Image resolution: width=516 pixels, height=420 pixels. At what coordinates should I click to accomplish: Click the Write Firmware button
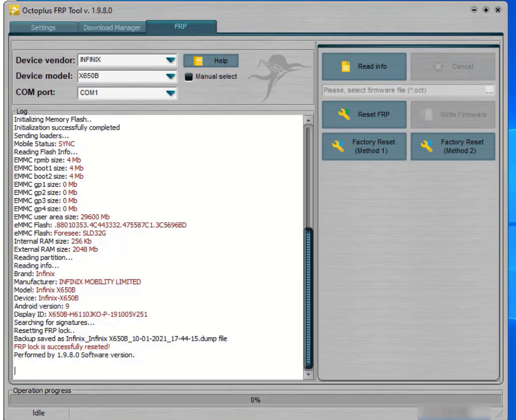click(453, 114)
